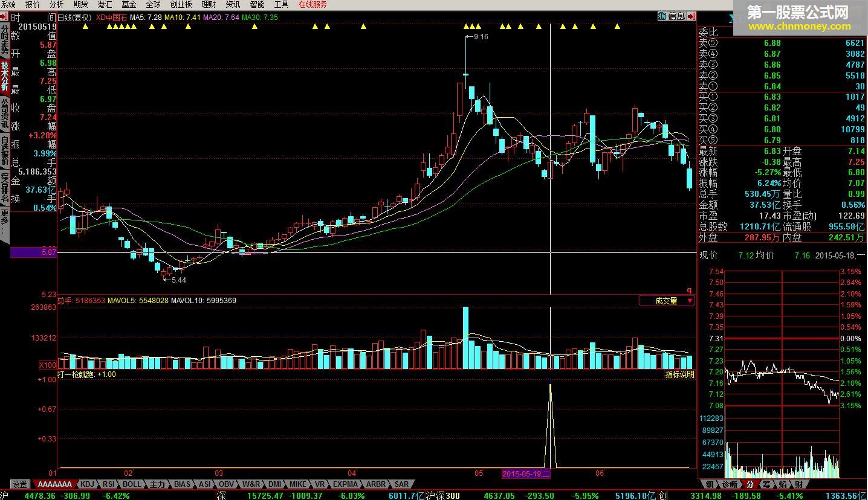Click the MA10: 7.41 legend
868x500 pixels.
[182, 17]
